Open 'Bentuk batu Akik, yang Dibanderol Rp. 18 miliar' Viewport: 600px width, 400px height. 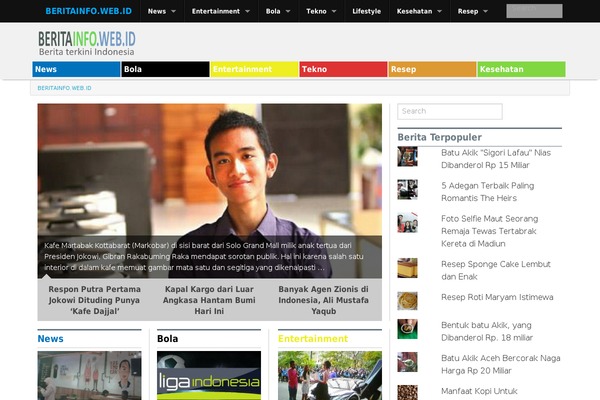[x=487, y=331]
